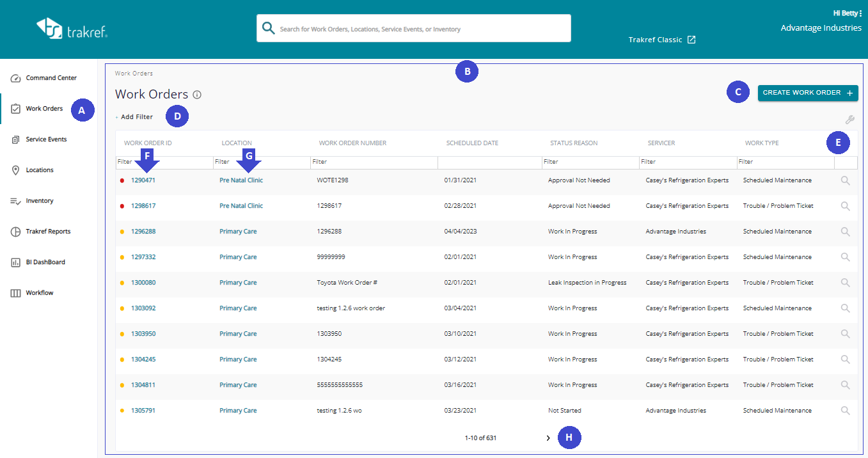868x458 pixels.
Task: Sort by Servicer column header
Action: (661, 143)
